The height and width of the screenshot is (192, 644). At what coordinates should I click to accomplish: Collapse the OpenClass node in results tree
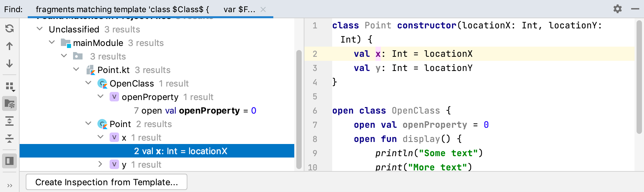point(88,83)
